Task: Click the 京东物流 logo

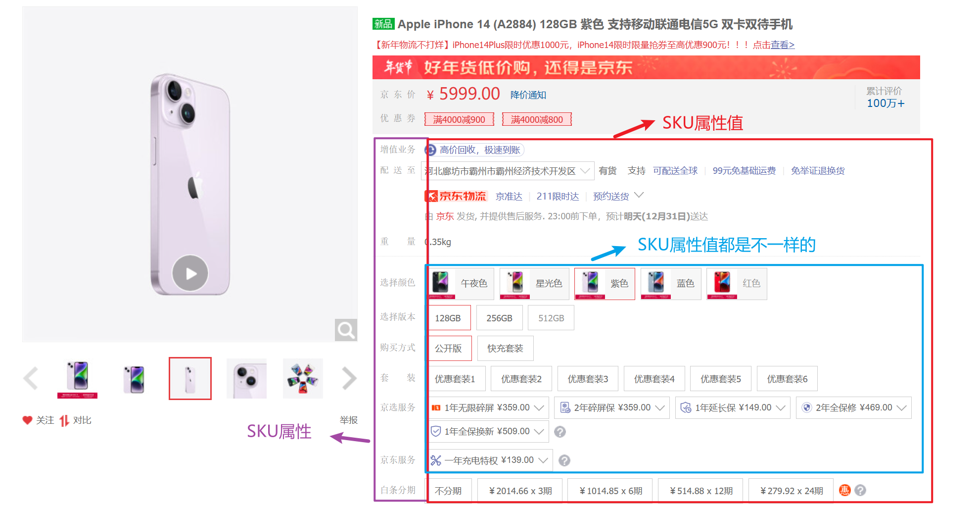Action: click(x=456, y=196)
